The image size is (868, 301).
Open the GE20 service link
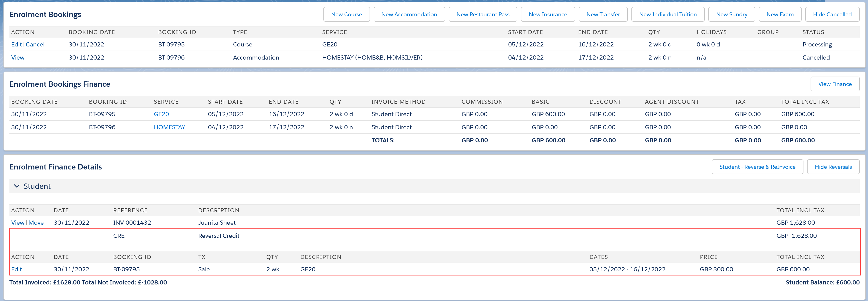161,114
